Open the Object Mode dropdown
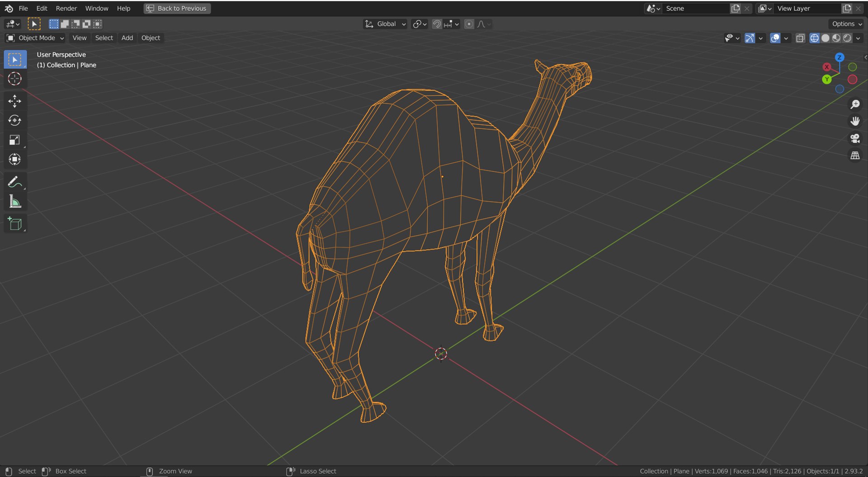Image resolution: width=868 pixels, height=477 pixels. 35,38
